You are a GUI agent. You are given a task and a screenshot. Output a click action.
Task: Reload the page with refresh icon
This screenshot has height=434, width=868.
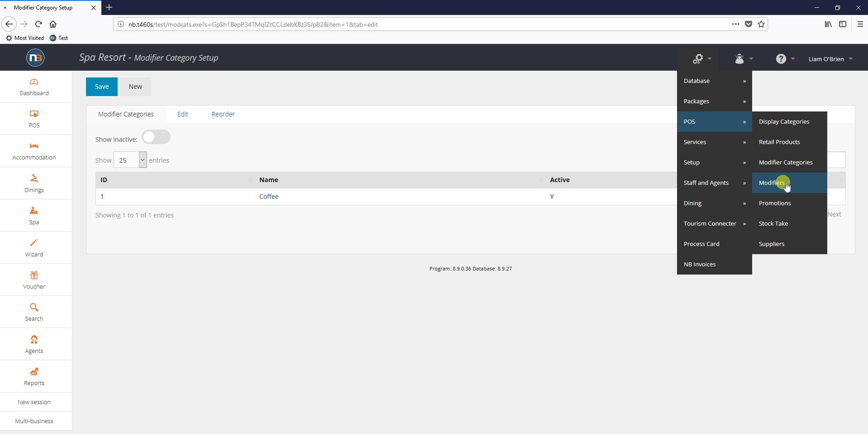pos(38,24)
